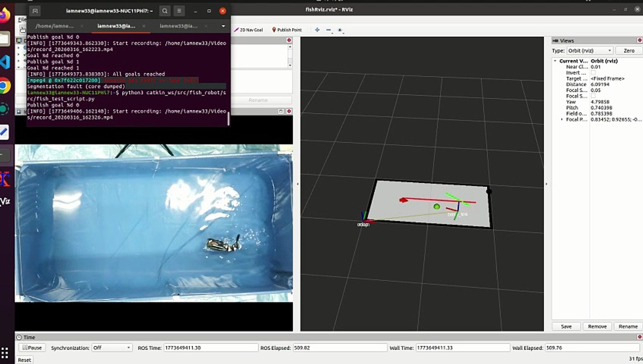
Task: Collapse the Views panel with splitter arrow
Action: pos(546,184)
